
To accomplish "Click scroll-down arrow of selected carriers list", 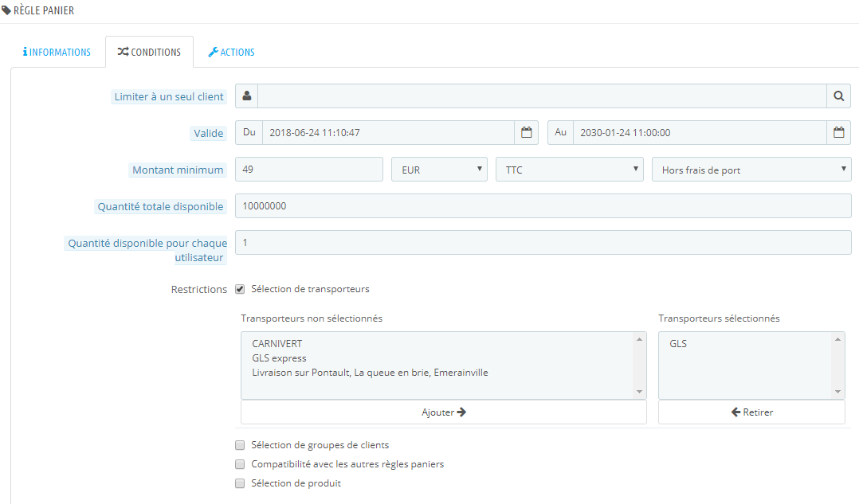I will 837,392.
